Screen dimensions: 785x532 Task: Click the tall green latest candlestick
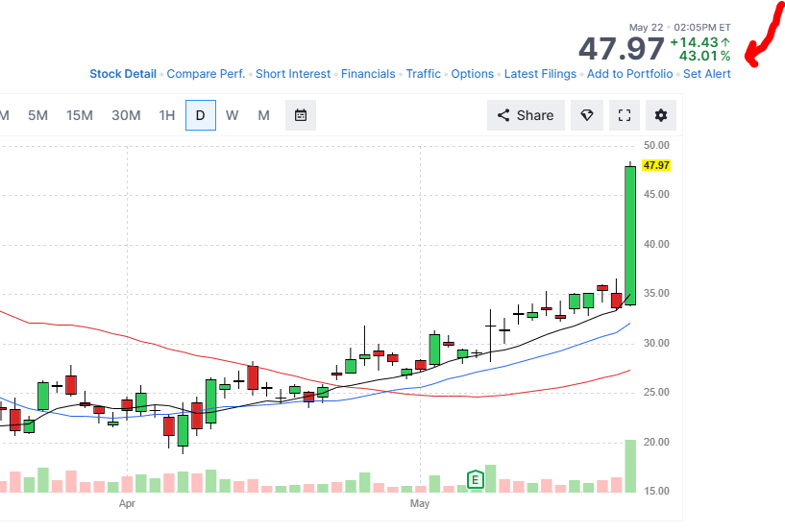point(630,235)
